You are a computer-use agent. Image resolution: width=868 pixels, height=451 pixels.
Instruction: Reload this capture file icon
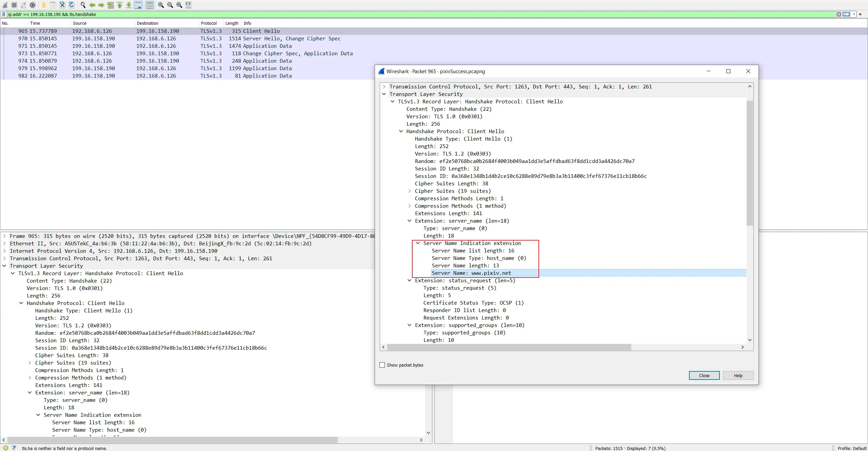click(72, 5)
